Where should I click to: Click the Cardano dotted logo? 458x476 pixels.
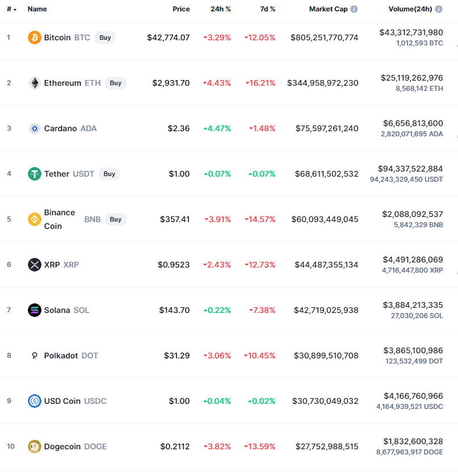pos(35,128)
